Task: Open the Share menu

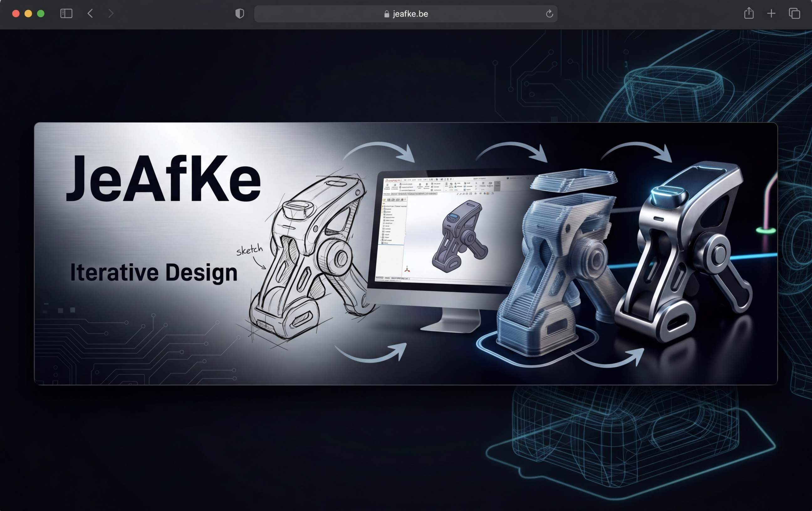Action: 749,13
